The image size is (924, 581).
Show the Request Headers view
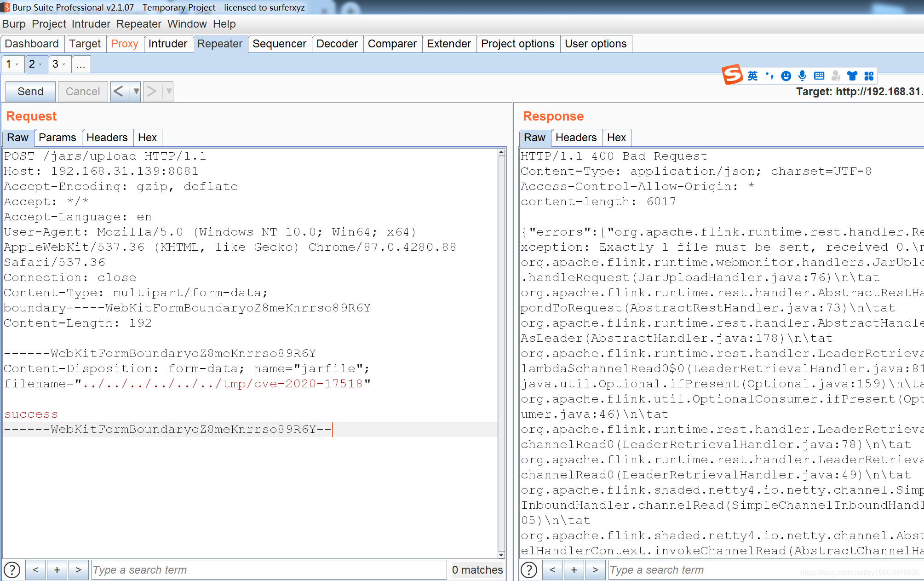107,138
